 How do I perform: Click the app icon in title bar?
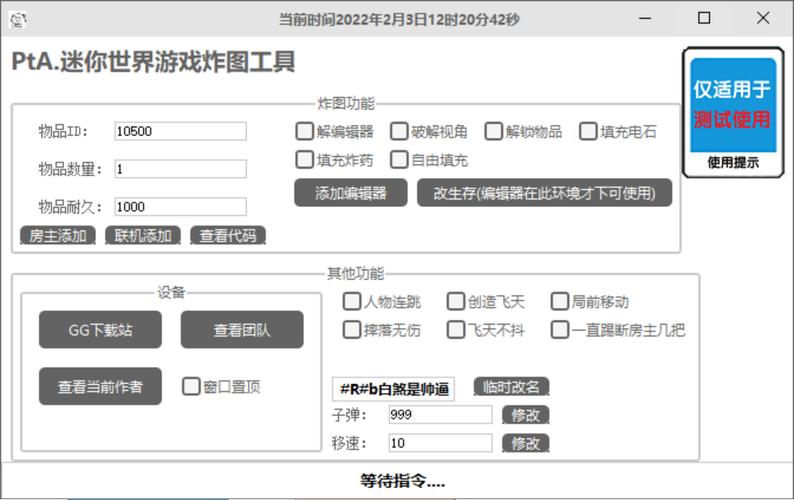pyautogui.click(x=18, y=20)
